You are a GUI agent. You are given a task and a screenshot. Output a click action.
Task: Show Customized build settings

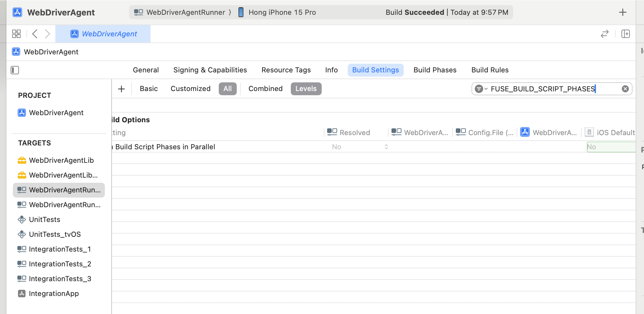click(190, 89)
